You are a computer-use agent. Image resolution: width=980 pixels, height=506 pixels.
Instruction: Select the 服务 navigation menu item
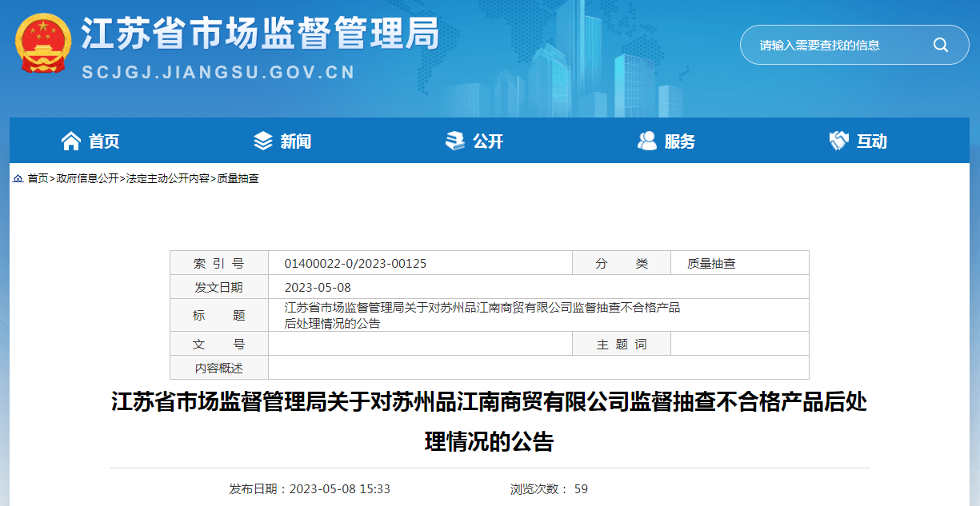point(680,141)
